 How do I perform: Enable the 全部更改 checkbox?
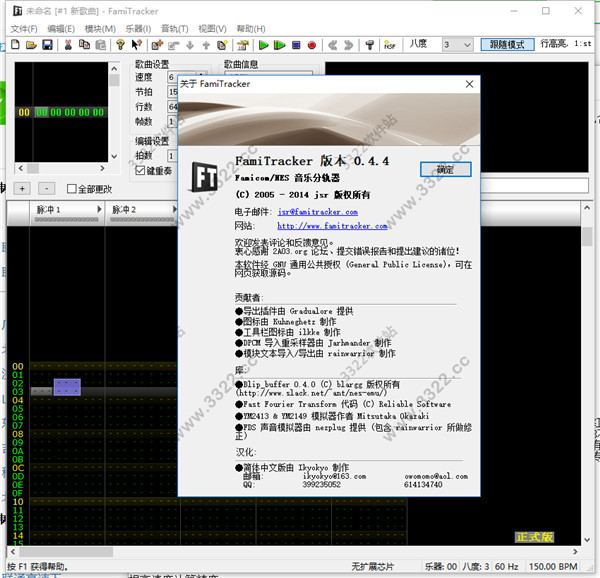tap(73, 188)
